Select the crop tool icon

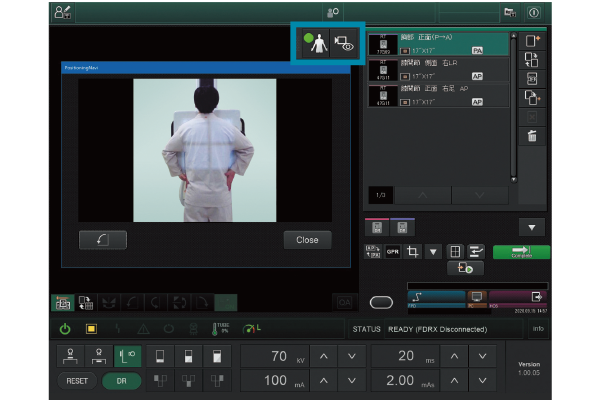[412, 251]
